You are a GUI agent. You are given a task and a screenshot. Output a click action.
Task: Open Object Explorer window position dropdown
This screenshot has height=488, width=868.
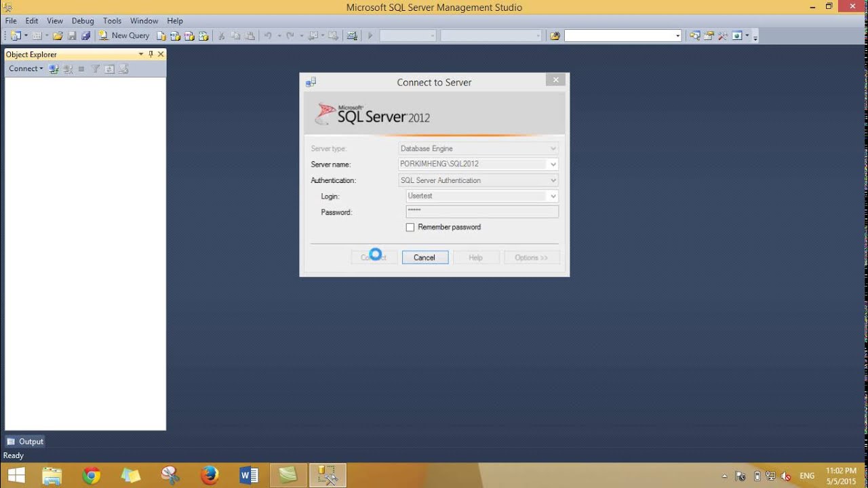click(x=141, y=54)
